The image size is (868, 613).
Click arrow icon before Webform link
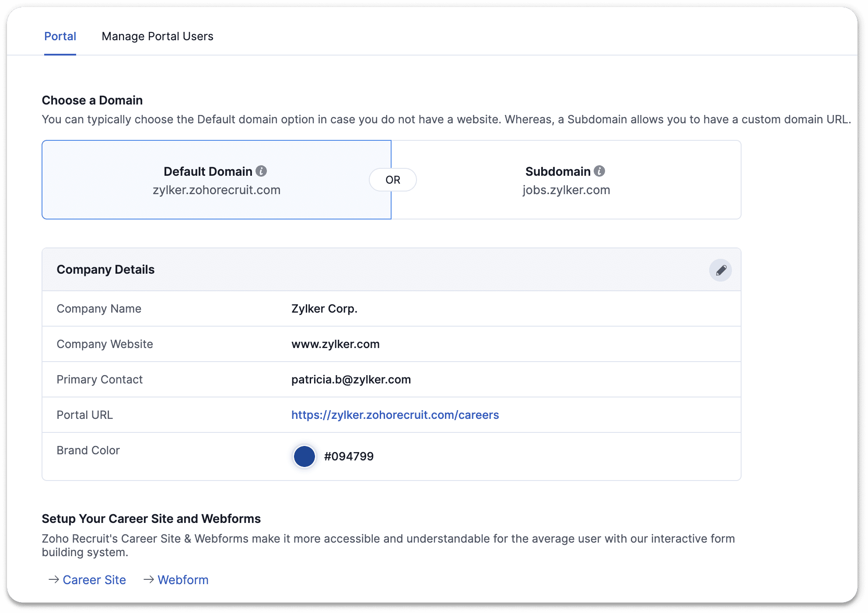(x=149, y=579)
